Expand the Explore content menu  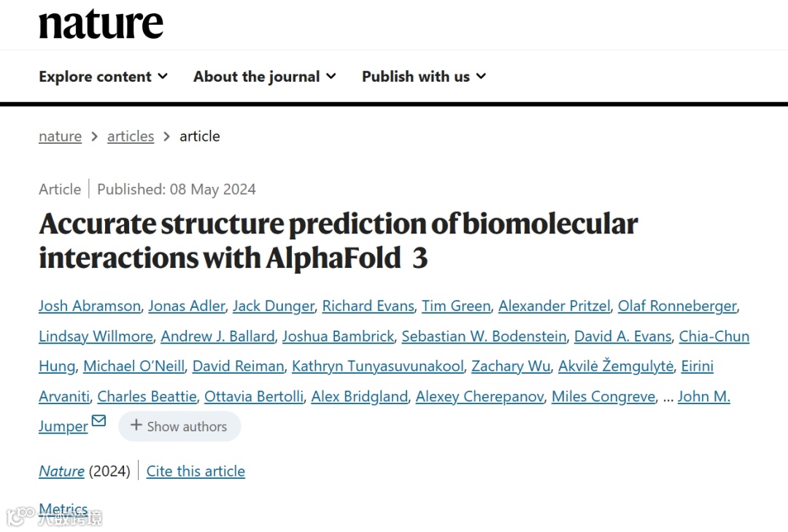103,77
